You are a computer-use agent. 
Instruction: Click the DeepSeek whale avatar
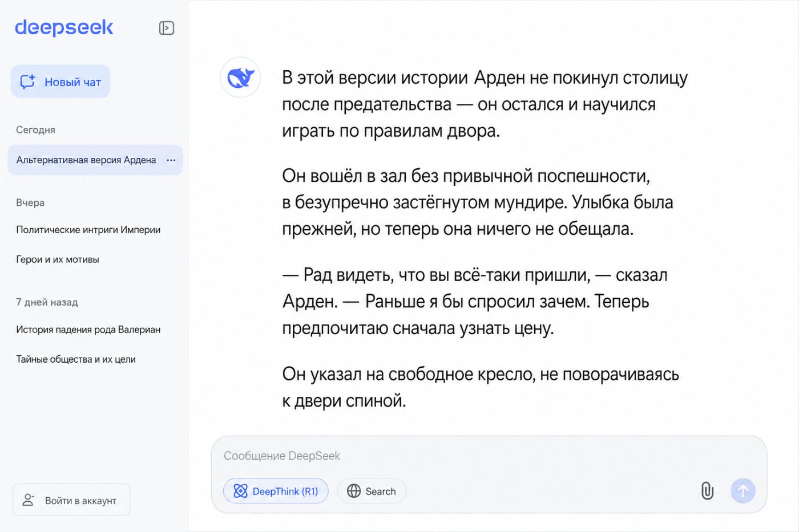(x=240, y=78)
